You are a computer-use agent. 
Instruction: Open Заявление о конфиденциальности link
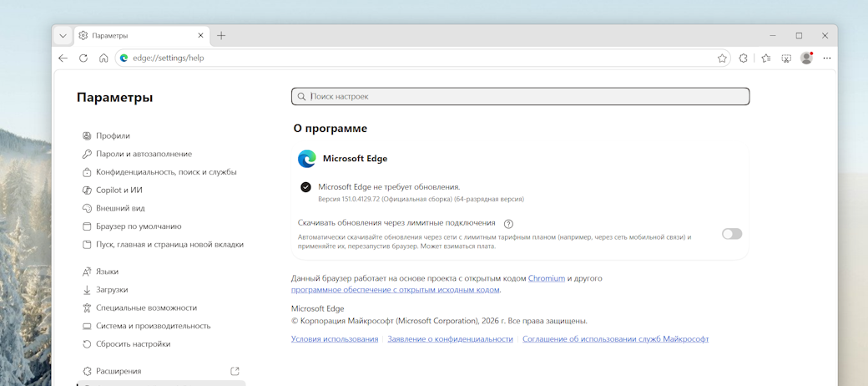pos(450,339)
